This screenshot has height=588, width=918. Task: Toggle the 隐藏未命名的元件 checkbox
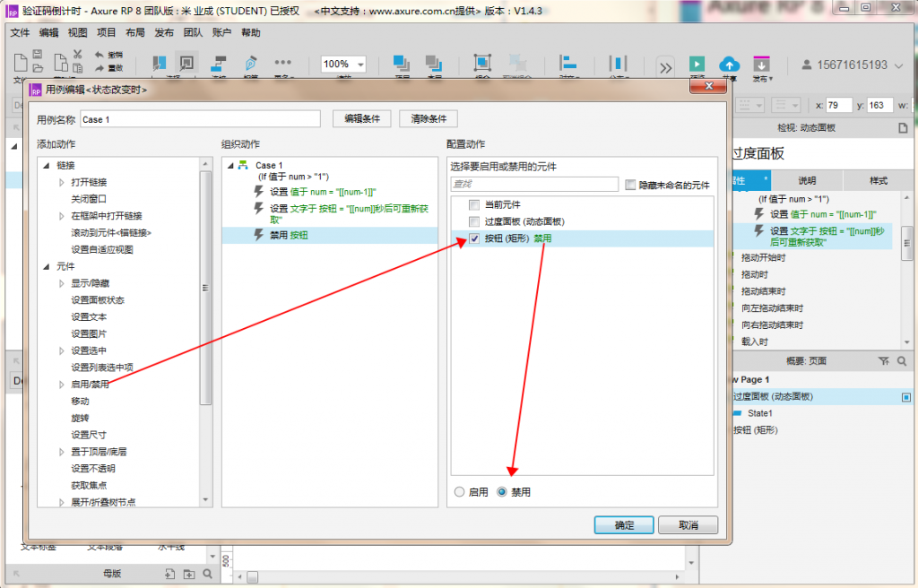[x=631, y=185]
